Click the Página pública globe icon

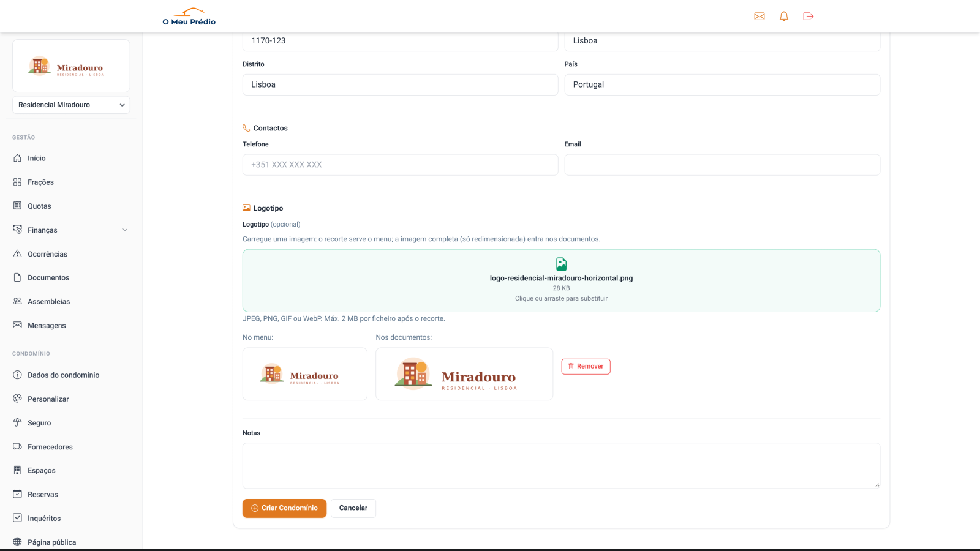pyautogui.click(x=17, y=542)
